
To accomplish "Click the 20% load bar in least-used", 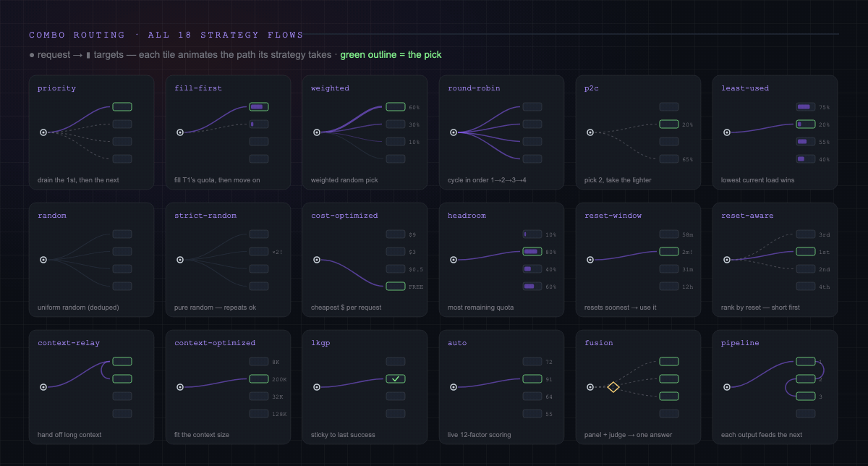I will click(x=806, y=124).
